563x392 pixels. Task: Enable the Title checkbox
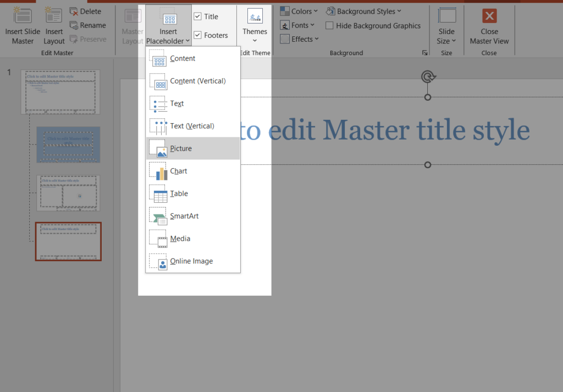click(196, 16)
